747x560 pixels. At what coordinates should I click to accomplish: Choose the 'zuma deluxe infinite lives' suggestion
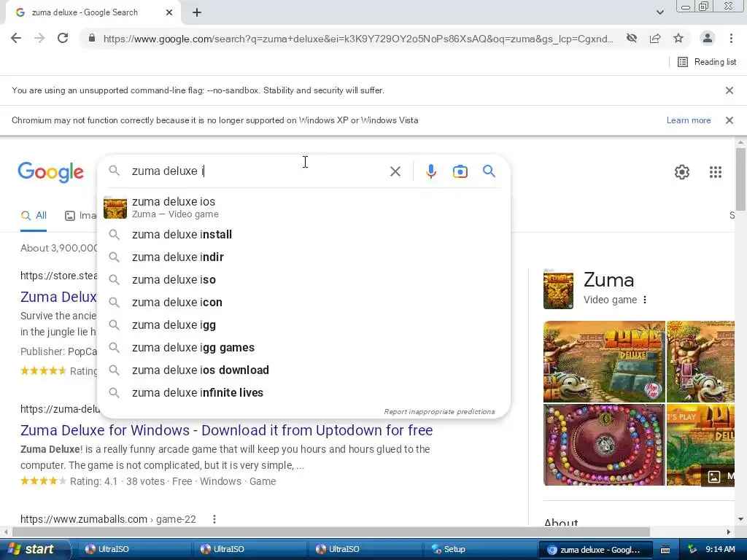click(x=303, y=393)
